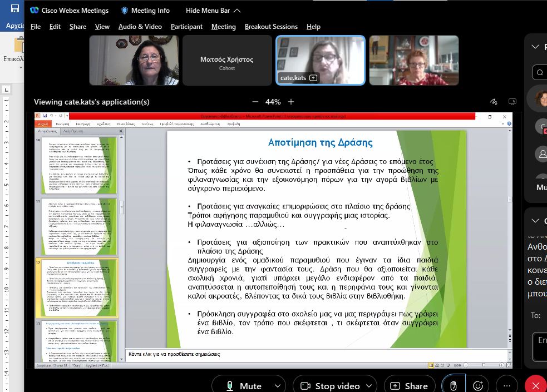Click the remote control screen icon

pyautogui.click(x=512, y=102)
